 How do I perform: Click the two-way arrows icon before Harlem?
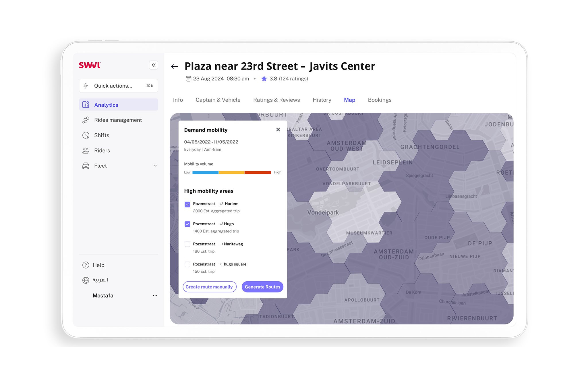pos(221,204)
